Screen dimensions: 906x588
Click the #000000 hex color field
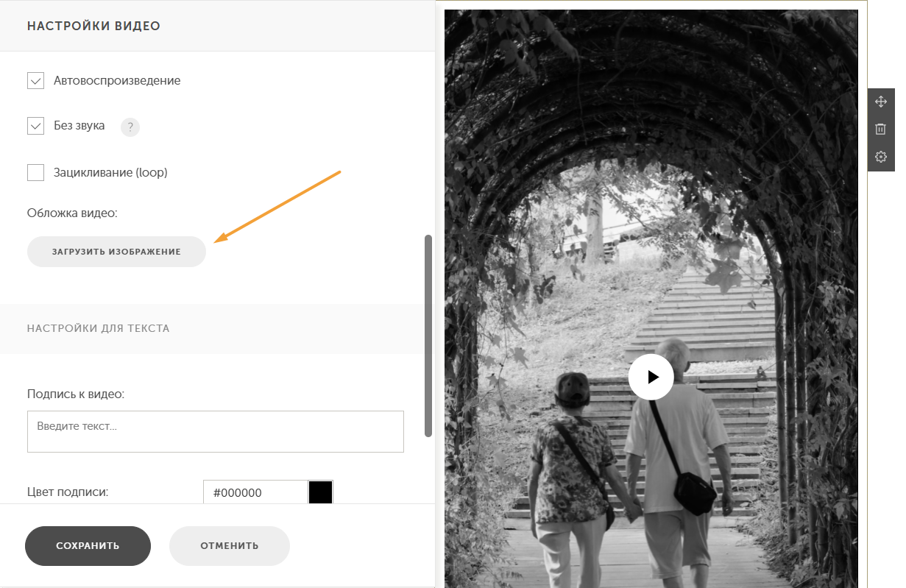(x=255, y=493)
